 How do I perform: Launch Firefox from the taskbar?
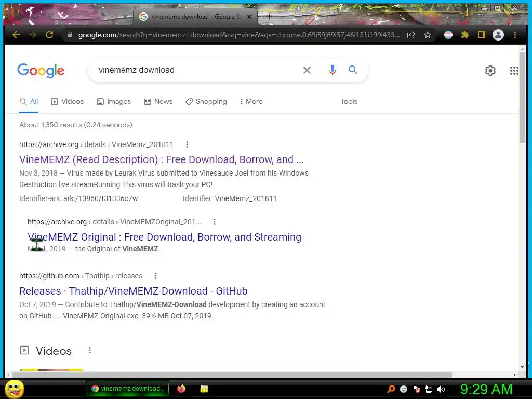pyautogui.click(x=181, y=389)
